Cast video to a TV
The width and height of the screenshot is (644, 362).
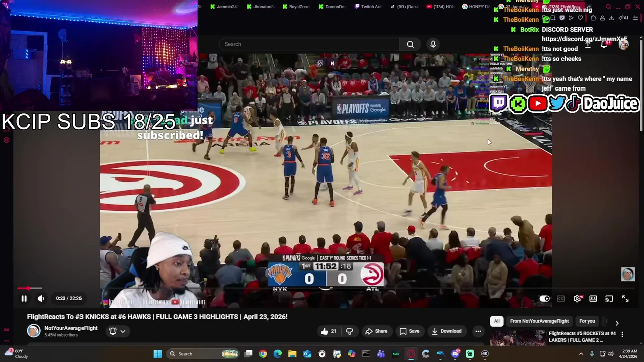pyautogui.click(x=609, y=299)
